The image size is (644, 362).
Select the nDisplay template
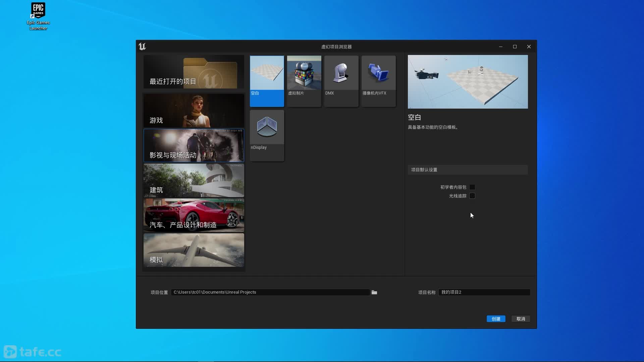pyautogui.click(x=267, y=135)
